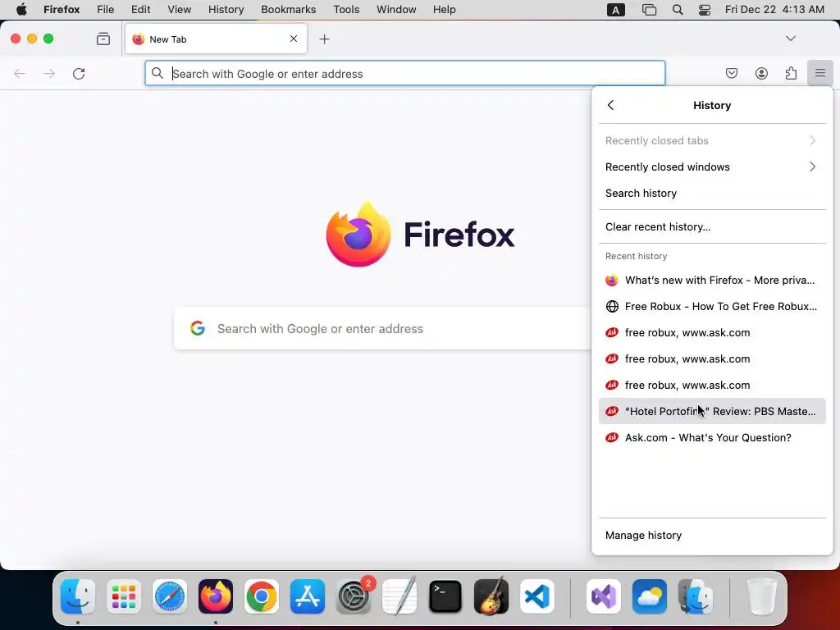
Task: Choose Clear recent history…
Action: coord(712,226)
